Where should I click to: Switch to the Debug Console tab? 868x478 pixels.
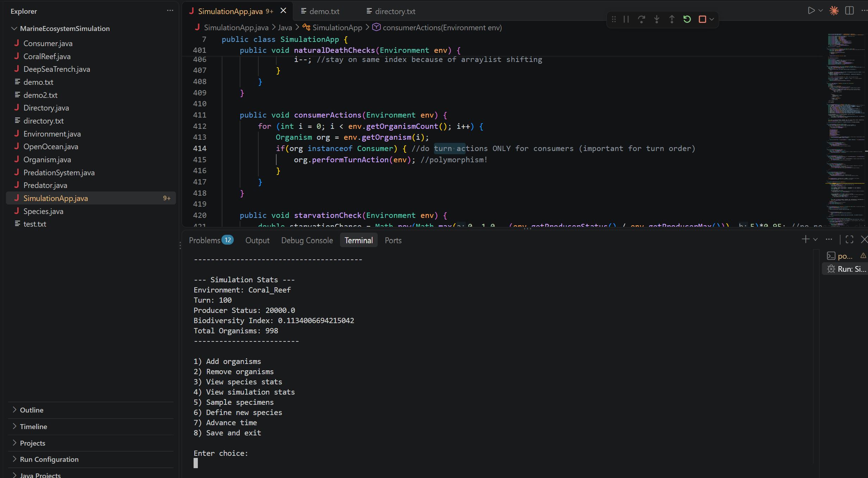307,240
